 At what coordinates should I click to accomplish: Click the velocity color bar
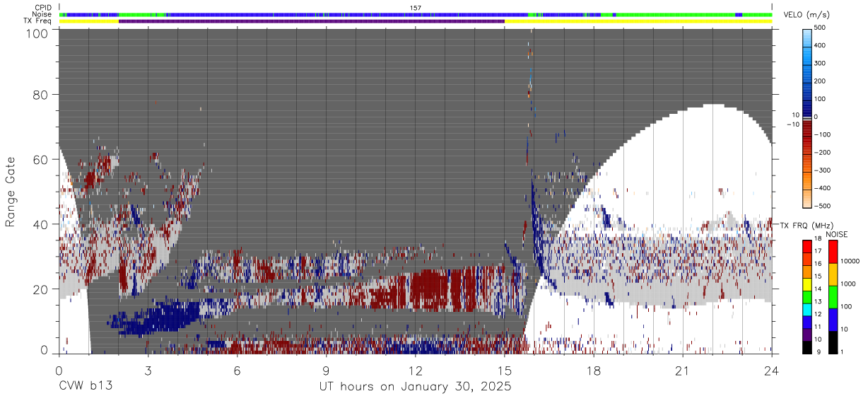[809, 117]
